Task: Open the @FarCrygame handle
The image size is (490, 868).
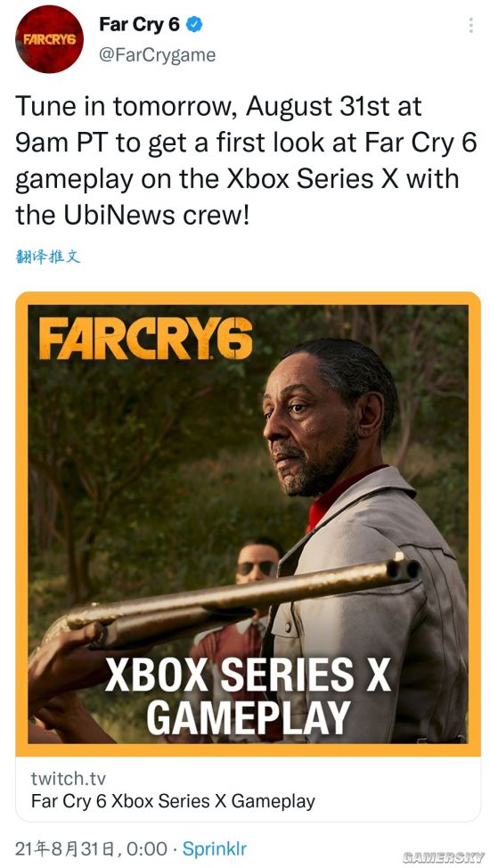Action: click(157, 55)
